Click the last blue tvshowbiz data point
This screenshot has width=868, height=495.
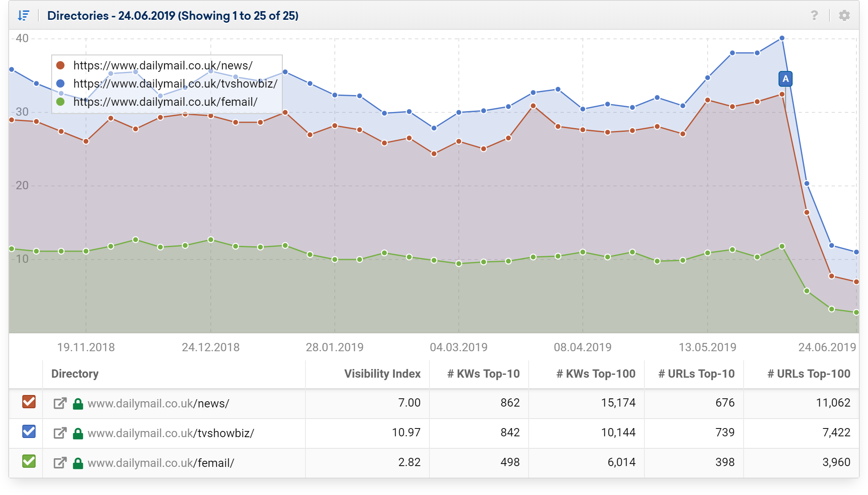tap(856, 252)
